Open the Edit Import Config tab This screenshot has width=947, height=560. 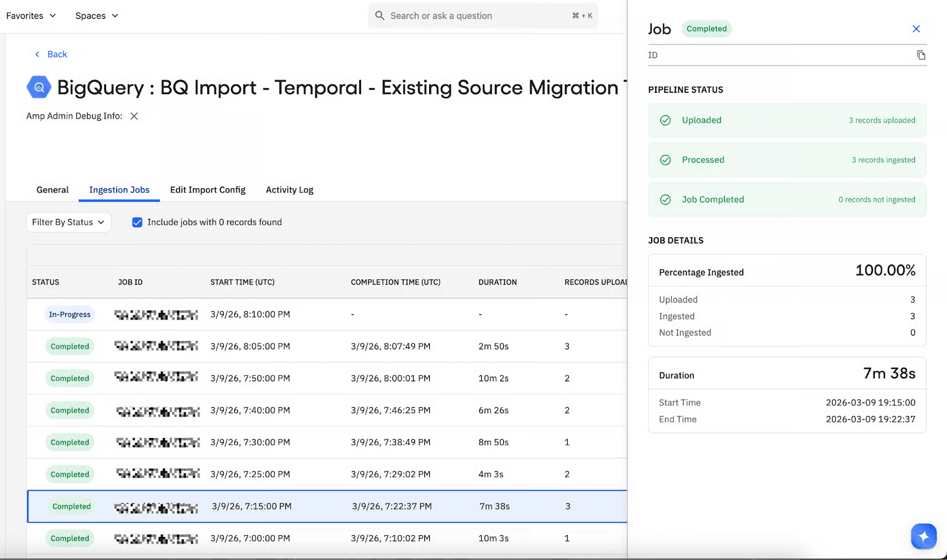click(x=208, y=190)
